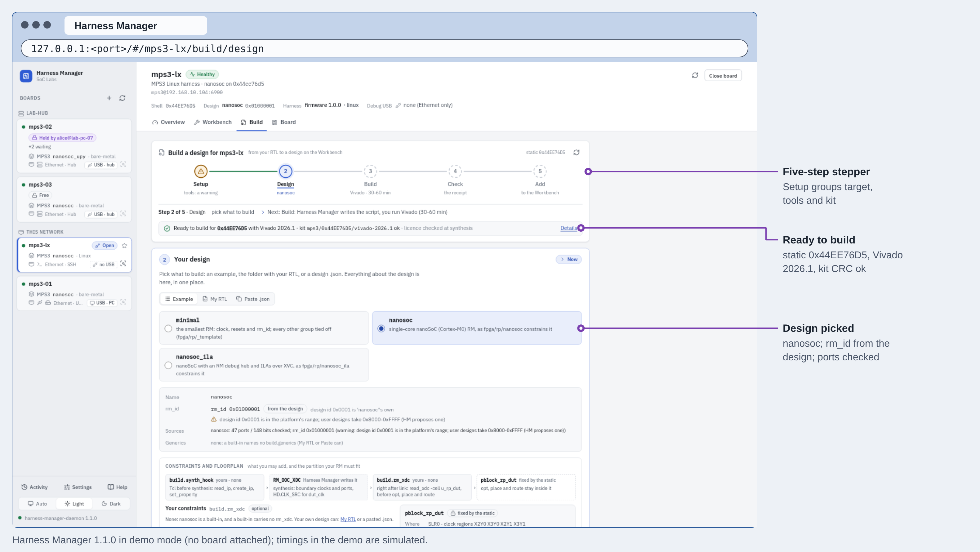The height and width of the screenshot is (552, 980).
Task: Star the mps3-lx board
Action: coord(124,246)
